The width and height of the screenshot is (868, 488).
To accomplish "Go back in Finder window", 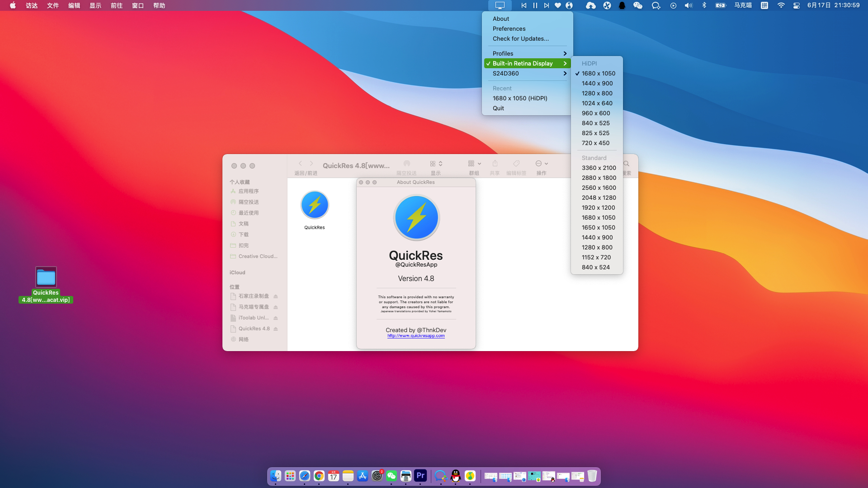I will [300, 164].
